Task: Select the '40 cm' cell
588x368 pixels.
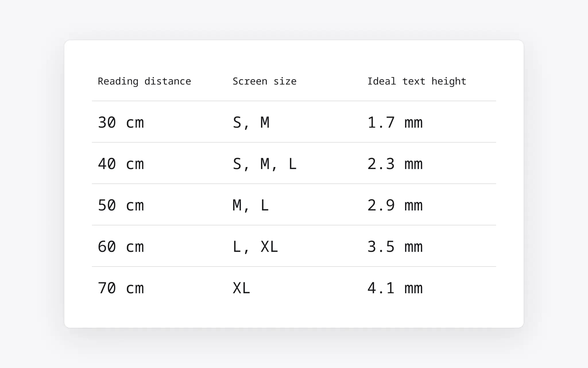Action: (121, 164)
